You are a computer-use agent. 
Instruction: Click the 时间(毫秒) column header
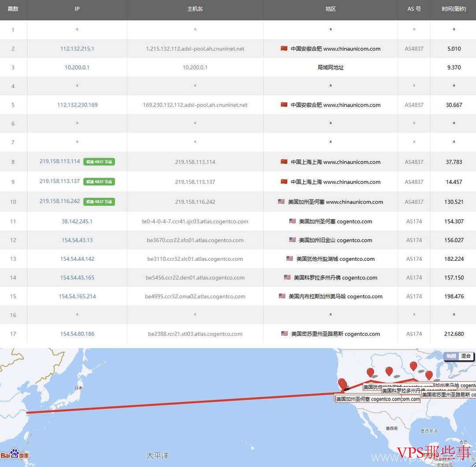[x=454, y=9]
